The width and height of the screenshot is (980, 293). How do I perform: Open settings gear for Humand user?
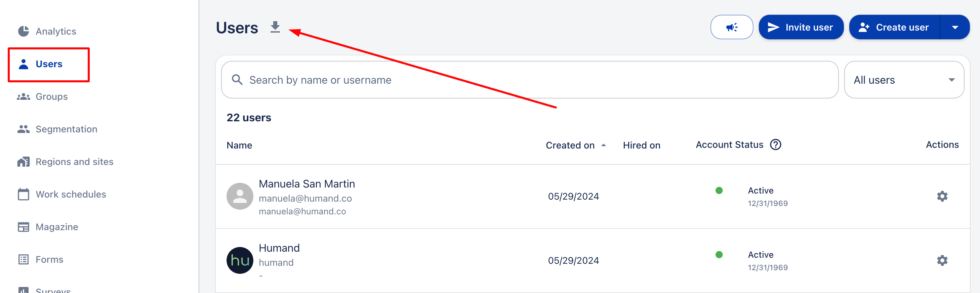[x=942, y=261]
